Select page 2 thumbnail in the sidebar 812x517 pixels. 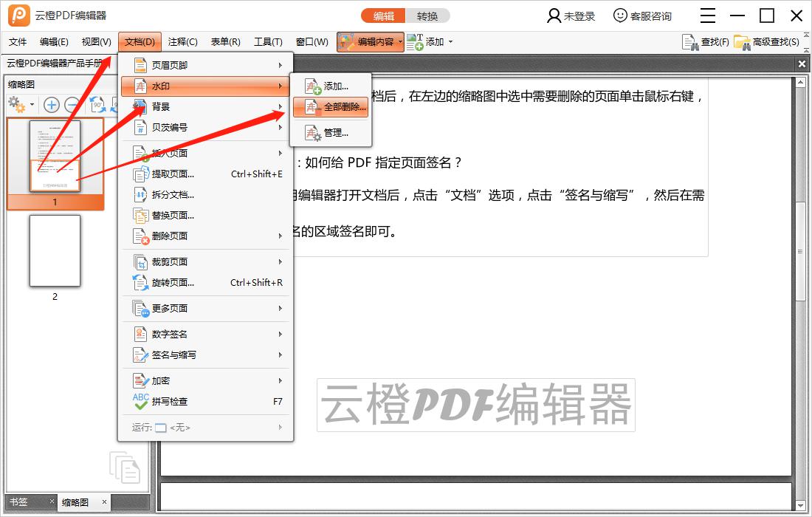pyautogui.click(x=55, y=250)
